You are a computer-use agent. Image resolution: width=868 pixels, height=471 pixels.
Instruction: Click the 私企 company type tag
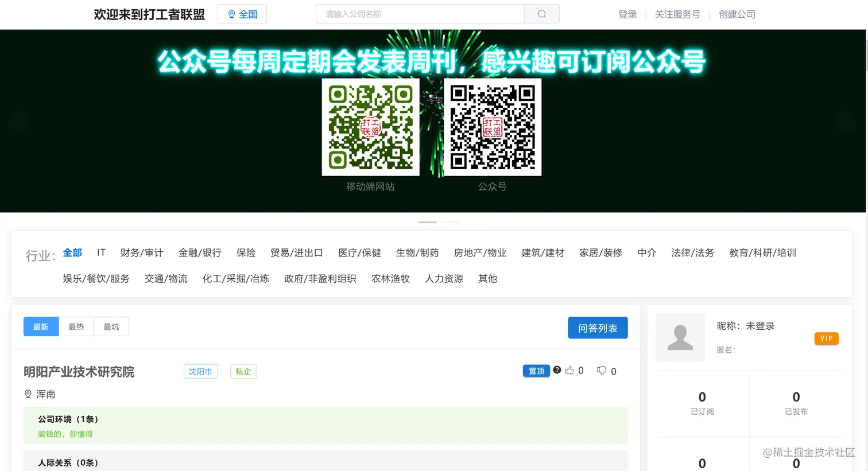243,371
